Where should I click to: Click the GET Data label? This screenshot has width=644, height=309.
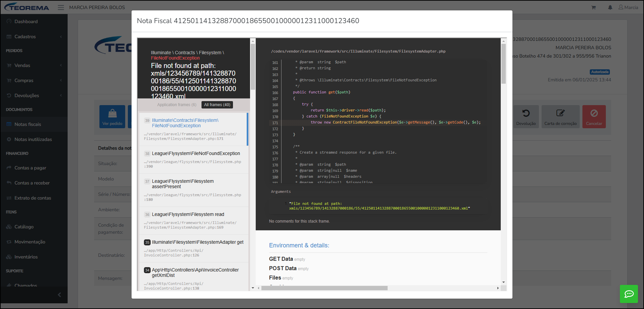tap(281, 259)
